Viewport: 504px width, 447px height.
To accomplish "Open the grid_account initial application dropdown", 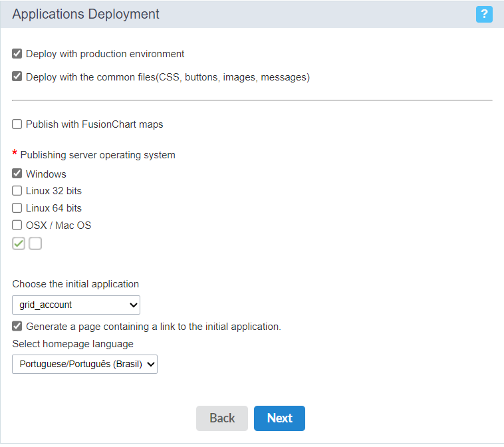I will tap(76, 305).
